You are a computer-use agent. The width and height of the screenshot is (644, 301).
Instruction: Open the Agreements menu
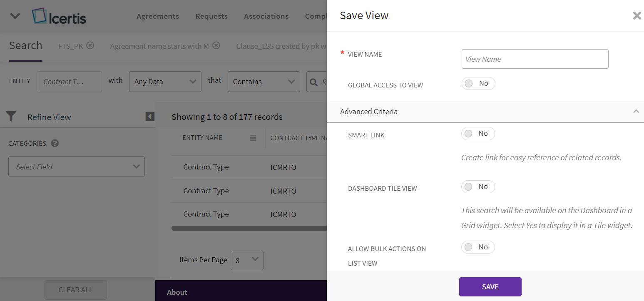tap(157, 16)
